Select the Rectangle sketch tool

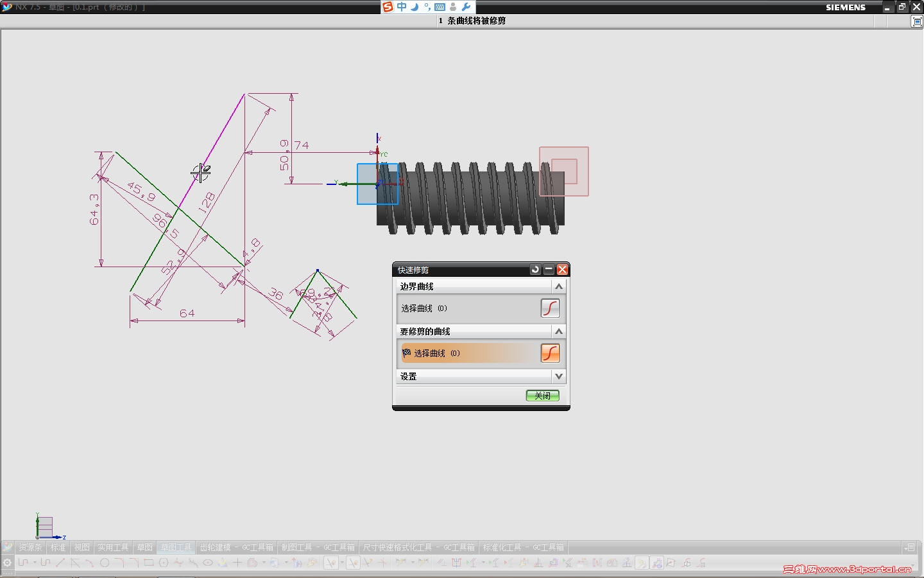pos(149,563)
